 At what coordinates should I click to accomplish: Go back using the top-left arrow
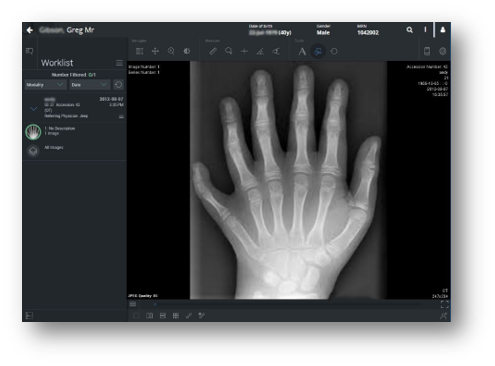coord(30,30)
